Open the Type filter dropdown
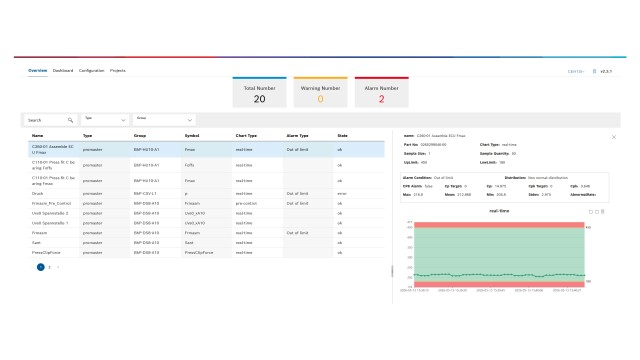The width and height of the screenshot is (640, 360). 105,120
